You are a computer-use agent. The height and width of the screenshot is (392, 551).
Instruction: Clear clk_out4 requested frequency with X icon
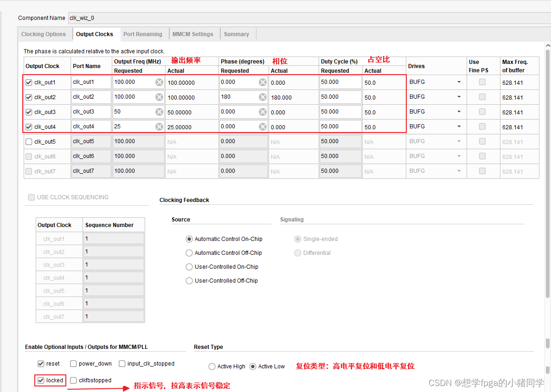coord(159,127)
